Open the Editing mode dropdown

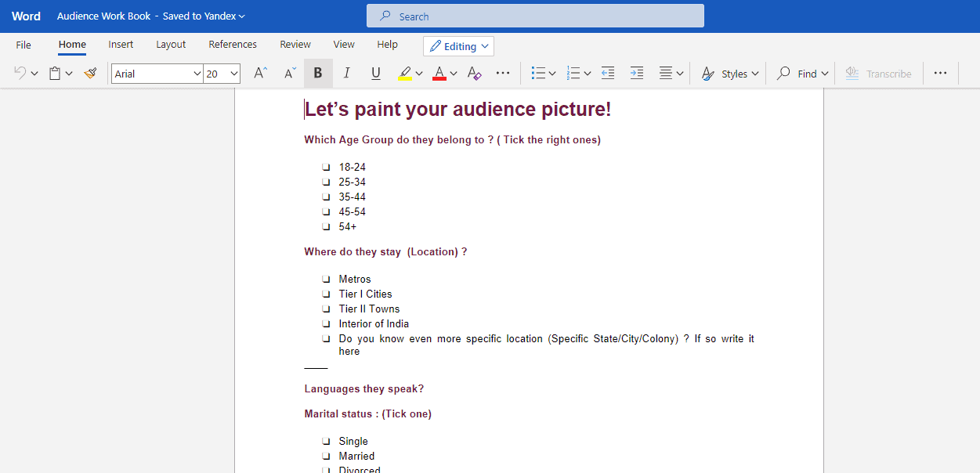[459, 46]
